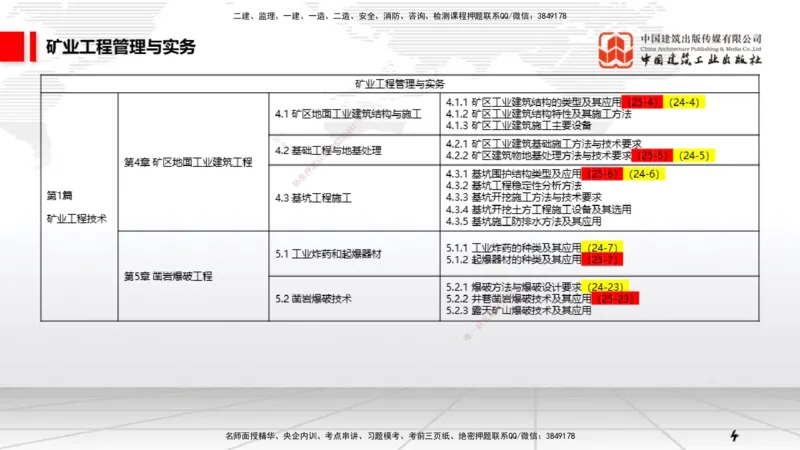800x450 pixels.
Task: Click the red (25-6) tag
Action: (603, 174)
